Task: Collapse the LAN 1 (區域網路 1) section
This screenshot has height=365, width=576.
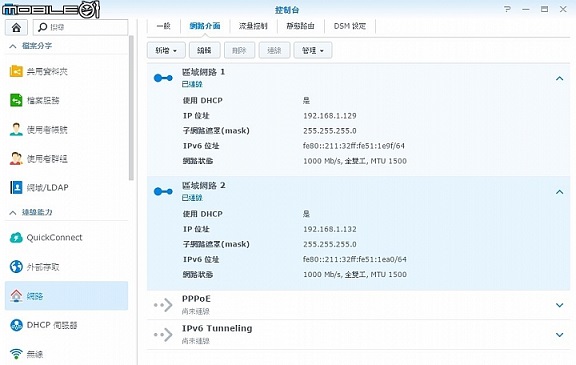Action: coord(559,78)
